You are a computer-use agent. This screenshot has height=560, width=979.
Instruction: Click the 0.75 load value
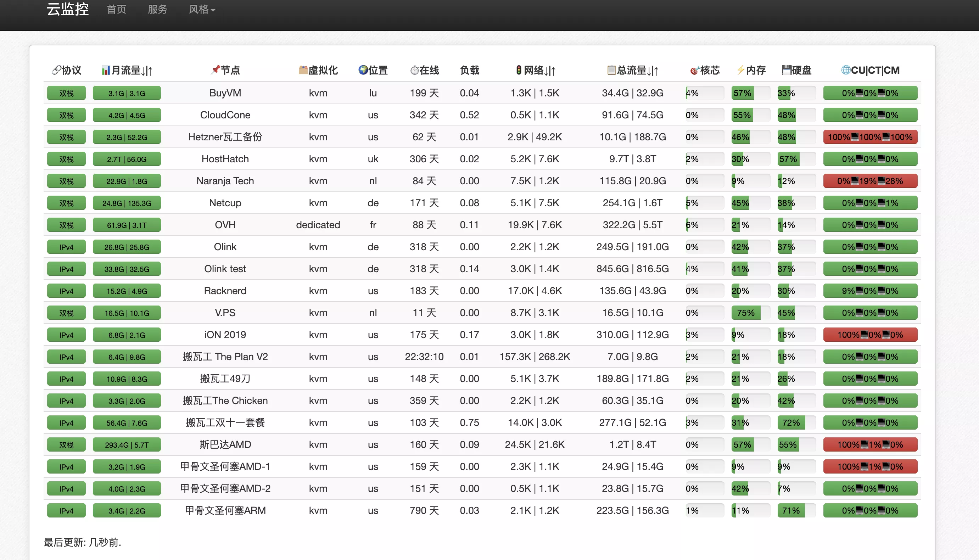pyautogui.click(x=469, y=423)
